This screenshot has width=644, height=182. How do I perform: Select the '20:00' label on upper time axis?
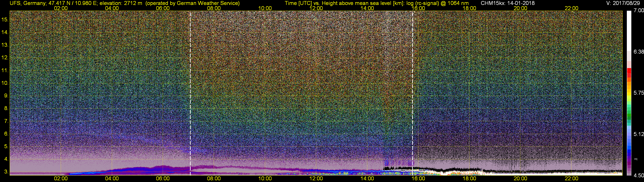(521, 8)
